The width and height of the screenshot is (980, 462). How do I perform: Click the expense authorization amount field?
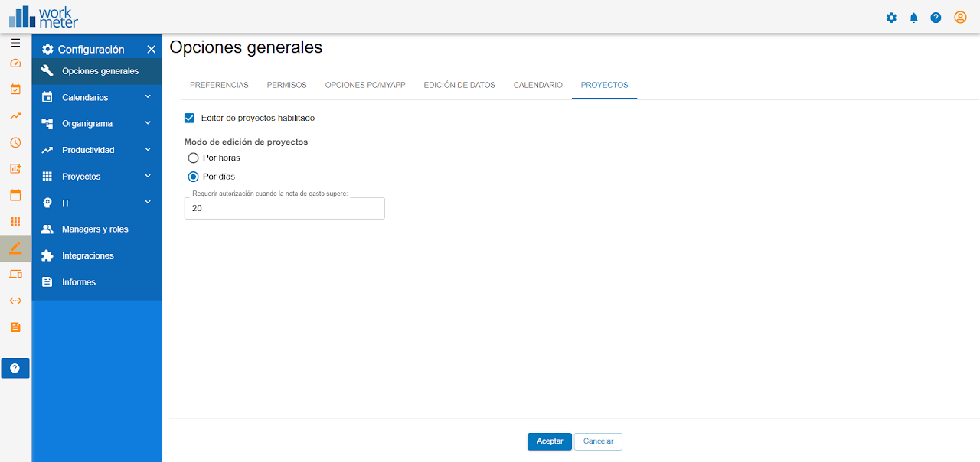point(284,209)
